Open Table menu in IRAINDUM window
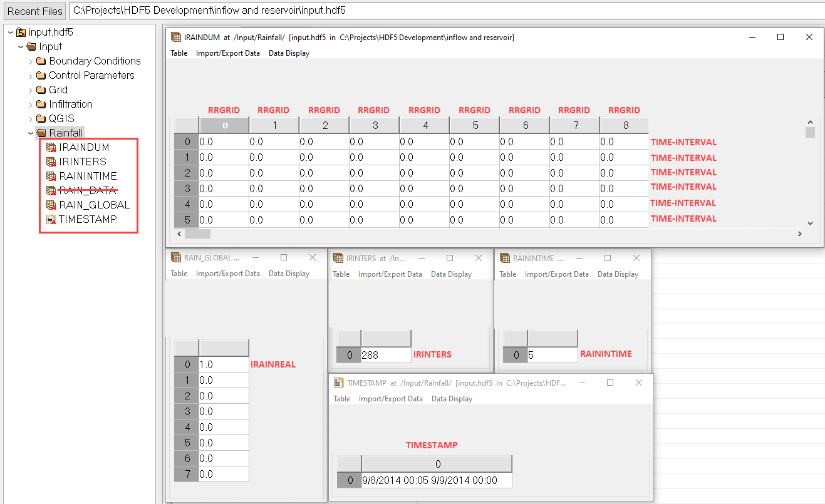 click(179, 53)
